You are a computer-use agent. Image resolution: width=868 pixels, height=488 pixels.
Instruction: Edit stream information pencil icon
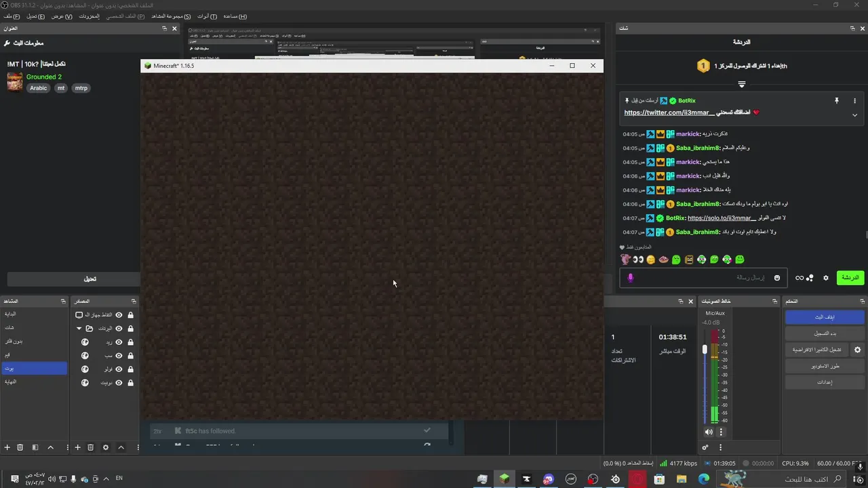(7, 43)
